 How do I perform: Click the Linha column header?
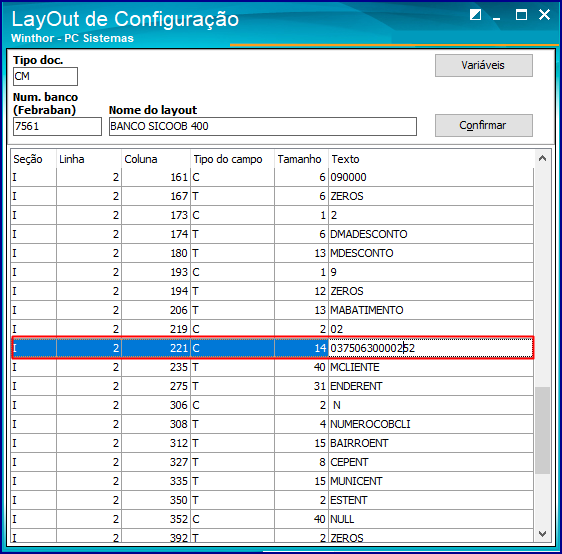click(89, 159)
